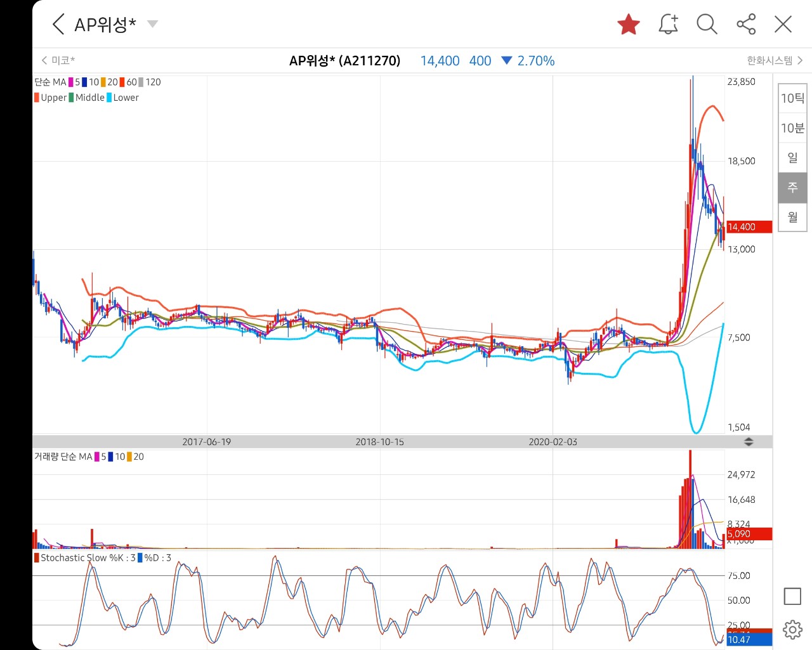Image resolution: width=812 pixels, height=650 pixels.
Task: Click the 단순 MA legend label
Action: click(50, 82)
